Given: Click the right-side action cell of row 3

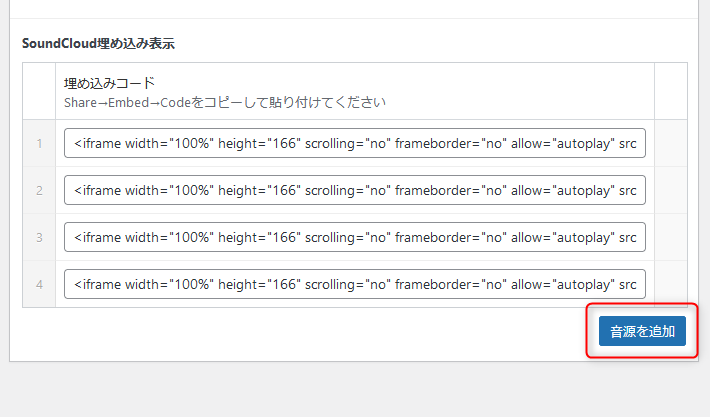Looking at the screenshot, I should click(670, 237).
